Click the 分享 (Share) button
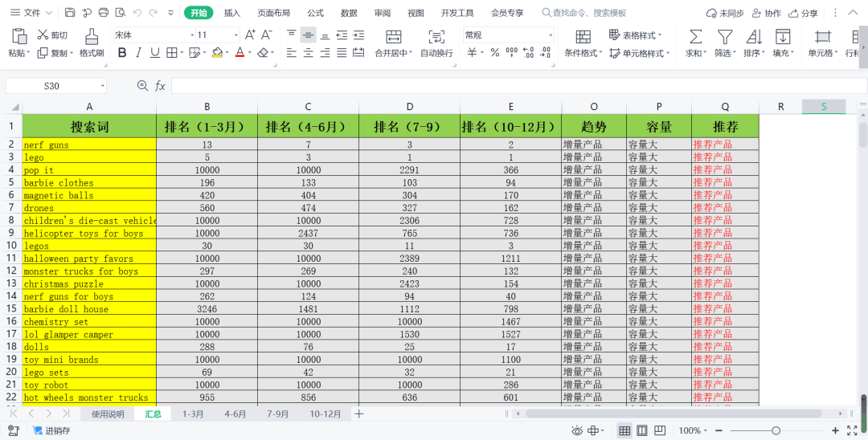Image resolution: width=868 pixels, height=440 pixels. 803,13
